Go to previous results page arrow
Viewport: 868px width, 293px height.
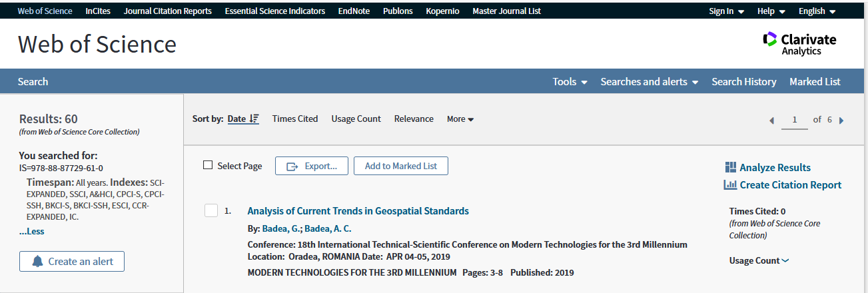point(772,121)
